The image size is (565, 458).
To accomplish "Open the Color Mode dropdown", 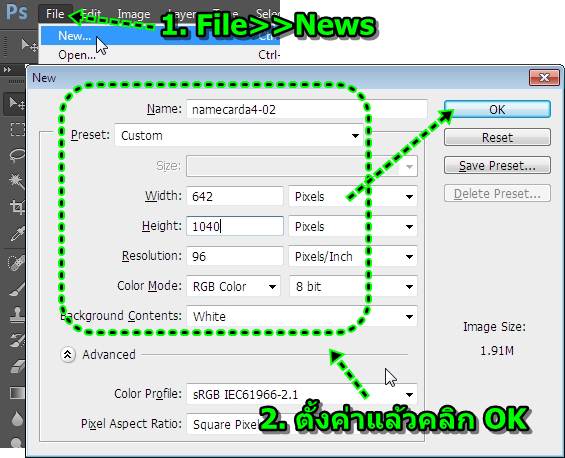I will click(x=233, y=286).
